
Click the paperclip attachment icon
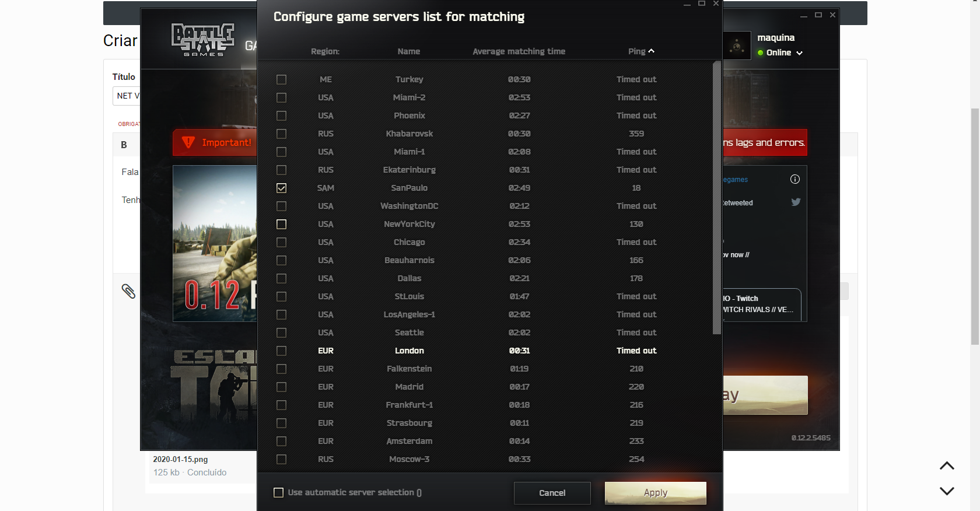[x=128, y=291]
